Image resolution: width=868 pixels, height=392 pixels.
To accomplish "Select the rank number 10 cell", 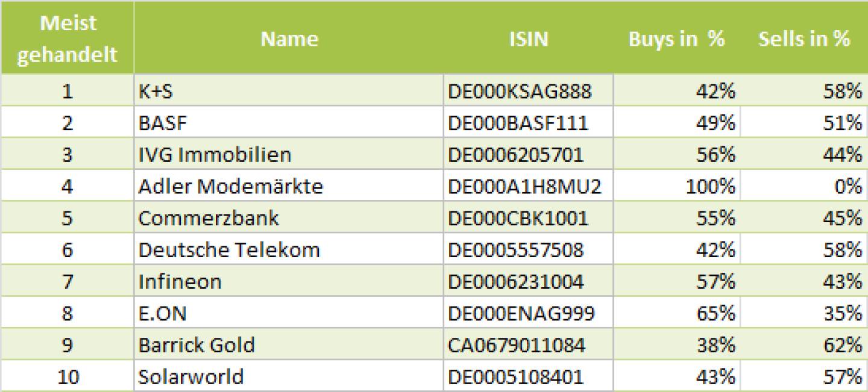I will point(67,377).
